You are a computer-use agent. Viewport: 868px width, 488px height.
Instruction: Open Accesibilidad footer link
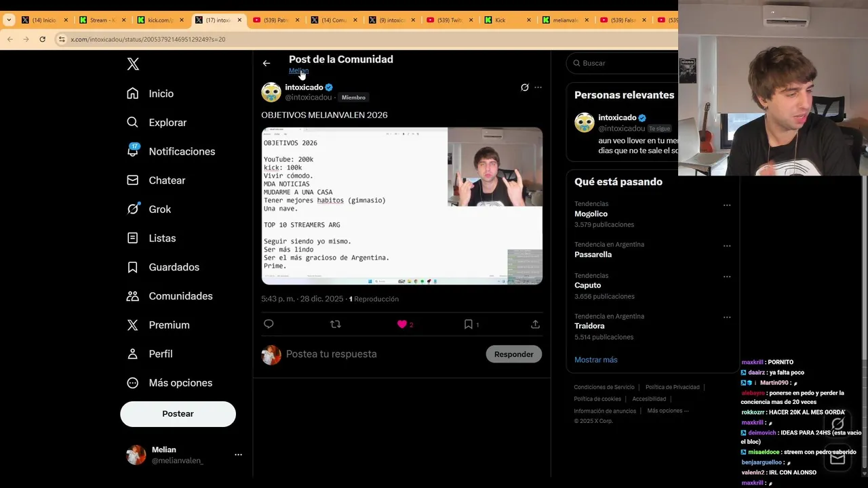[649, 399]
